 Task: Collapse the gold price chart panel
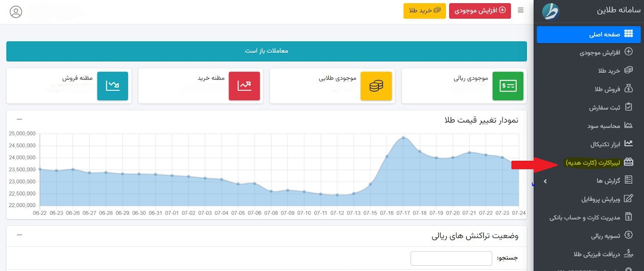click(19, 119)
